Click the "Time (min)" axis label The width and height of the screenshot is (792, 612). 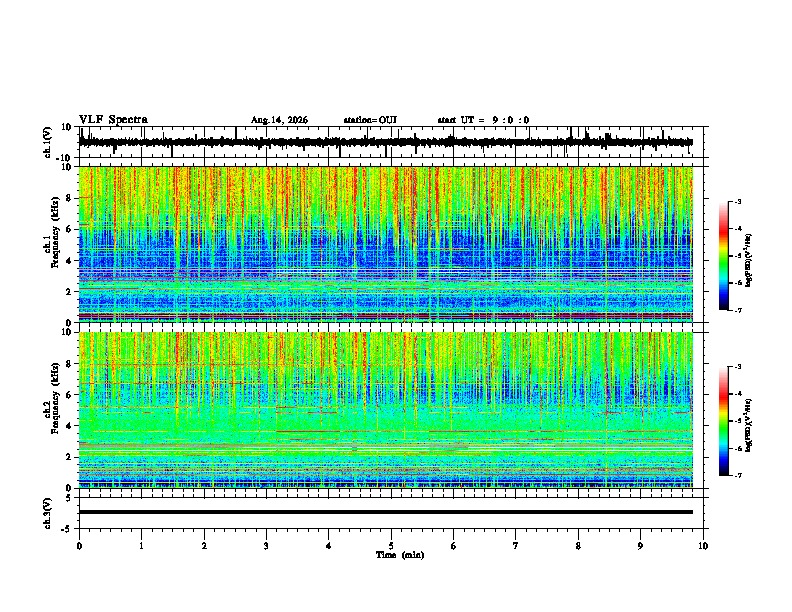400,555
